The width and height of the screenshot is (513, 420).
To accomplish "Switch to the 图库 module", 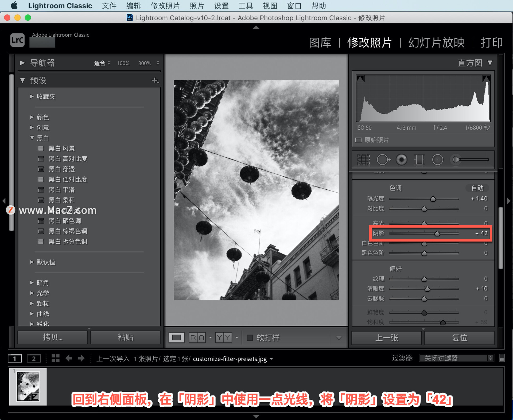I will [x=320, y=43].
